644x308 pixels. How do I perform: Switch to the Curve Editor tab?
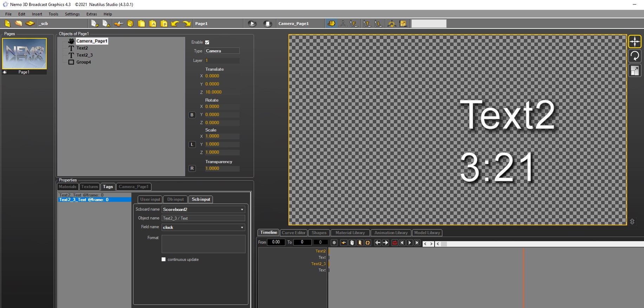pyautogui.click(x=293, y=233)
